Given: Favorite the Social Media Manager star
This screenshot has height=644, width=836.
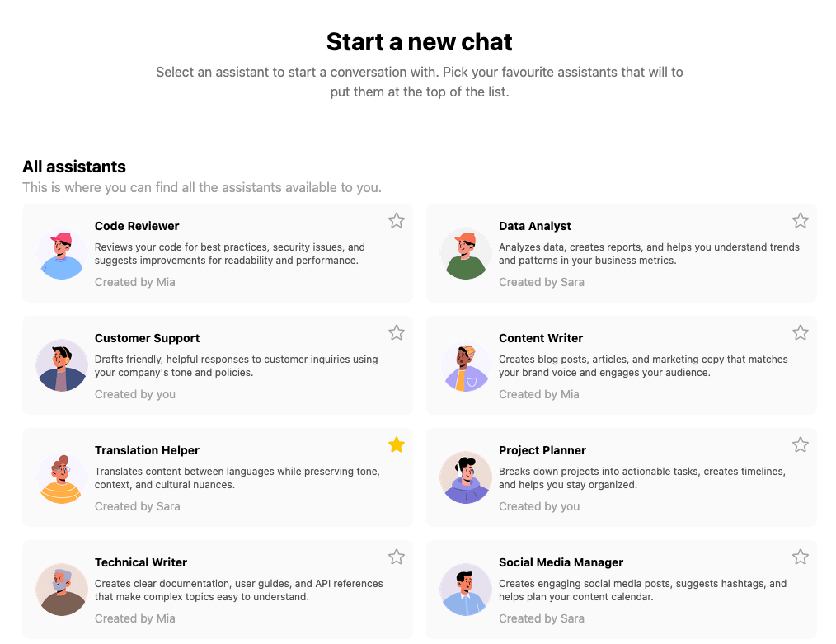Looking at the screenshot, I should 801,557.
